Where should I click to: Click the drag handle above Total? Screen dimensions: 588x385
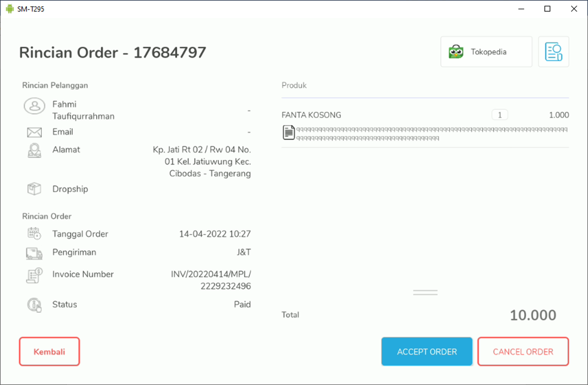(x=425, y=292)
